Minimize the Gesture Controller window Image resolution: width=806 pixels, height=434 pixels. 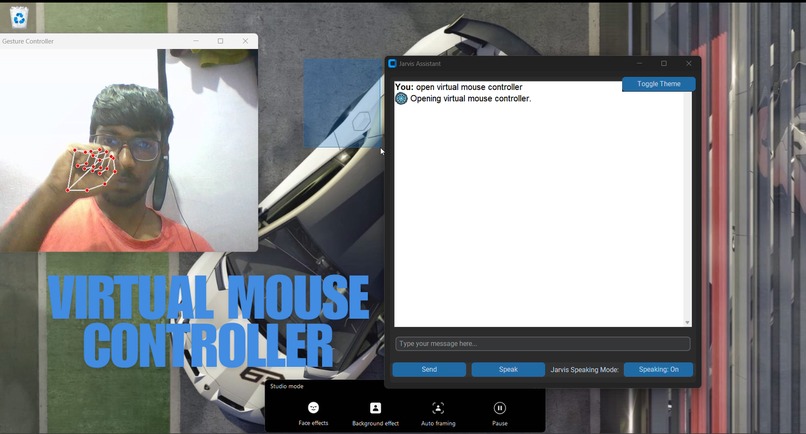[x=196, y=41]
